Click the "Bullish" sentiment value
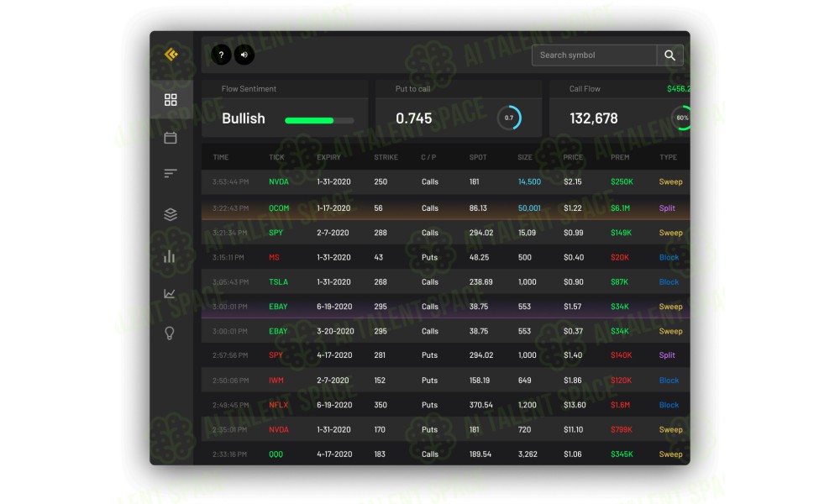 (x=244, y=118)
